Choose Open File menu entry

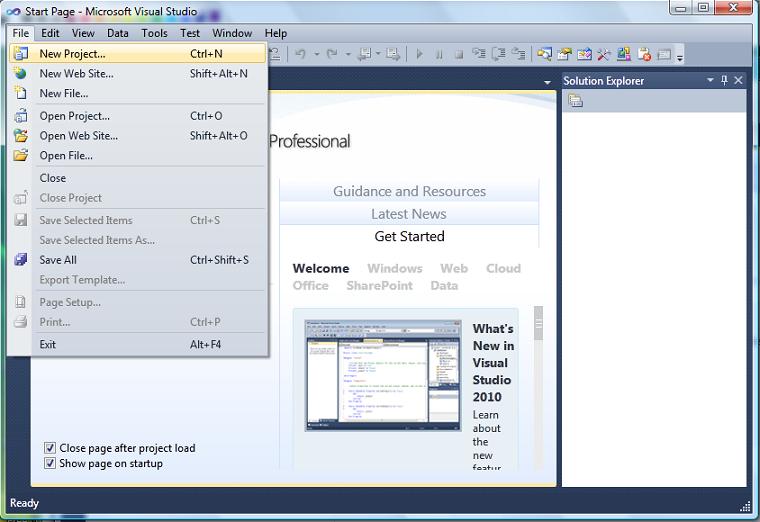click(x=138, y=156)
